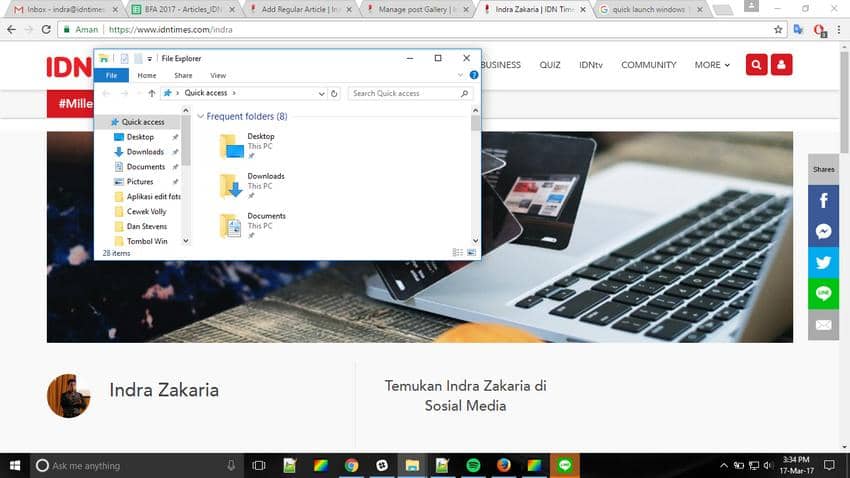Click the Twitter share icon
This screenshot has height=478, width=850.
[x=823, y=262]
